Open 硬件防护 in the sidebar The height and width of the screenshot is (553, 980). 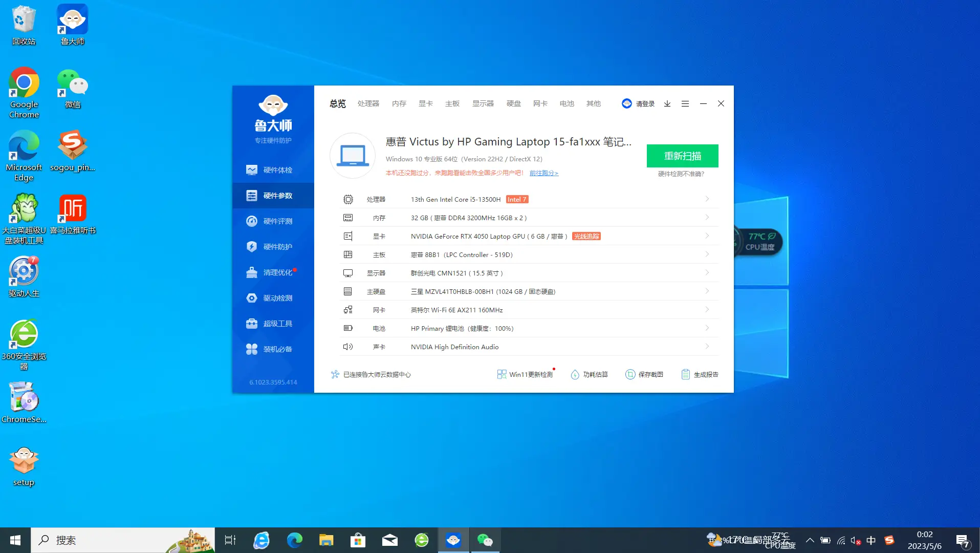273,247
